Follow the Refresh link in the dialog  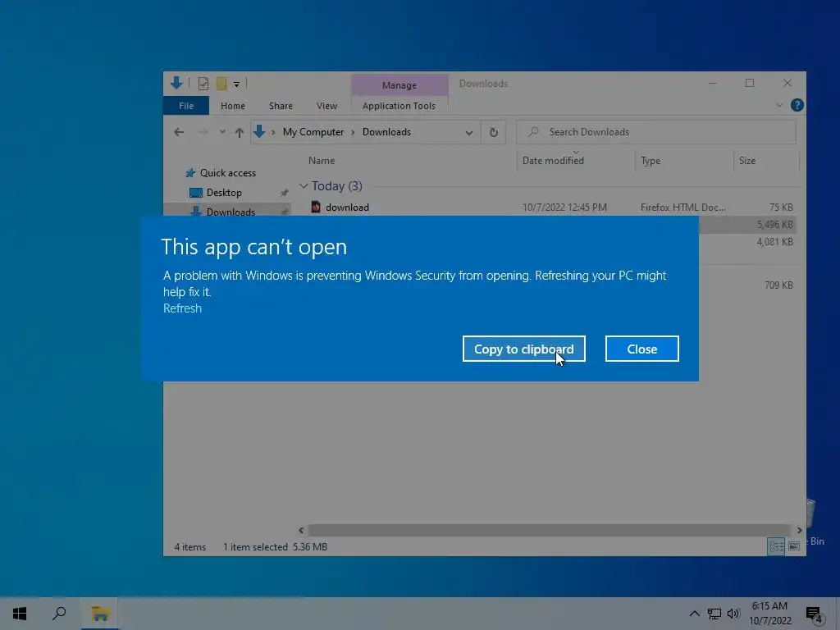[182, 308]
